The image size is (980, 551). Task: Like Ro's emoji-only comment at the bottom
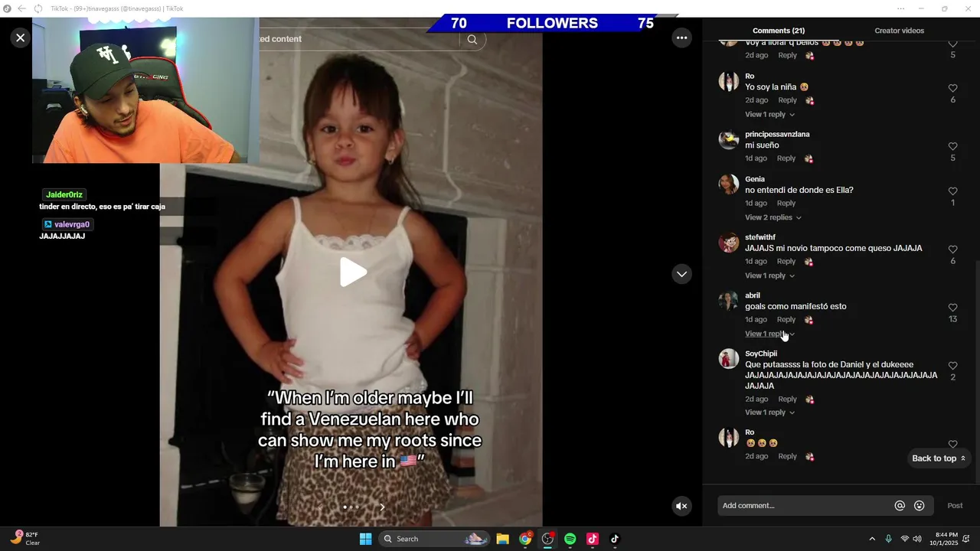click(952, 444)
